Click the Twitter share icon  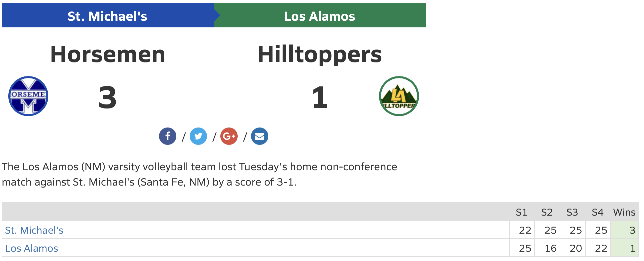198,136
